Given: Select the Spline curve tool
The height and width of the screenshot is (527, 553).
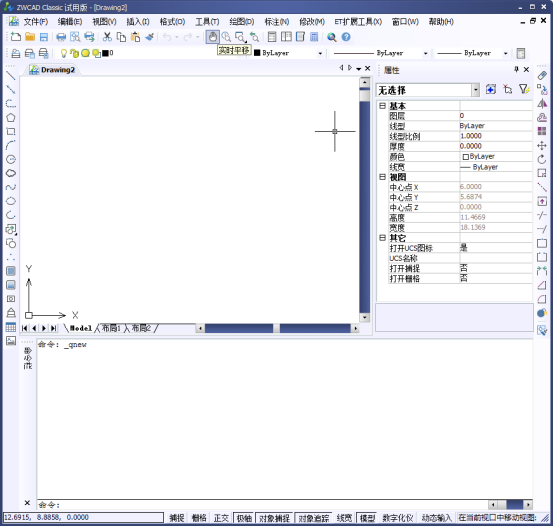Looking at the screenshot, I should pos(11,187).
